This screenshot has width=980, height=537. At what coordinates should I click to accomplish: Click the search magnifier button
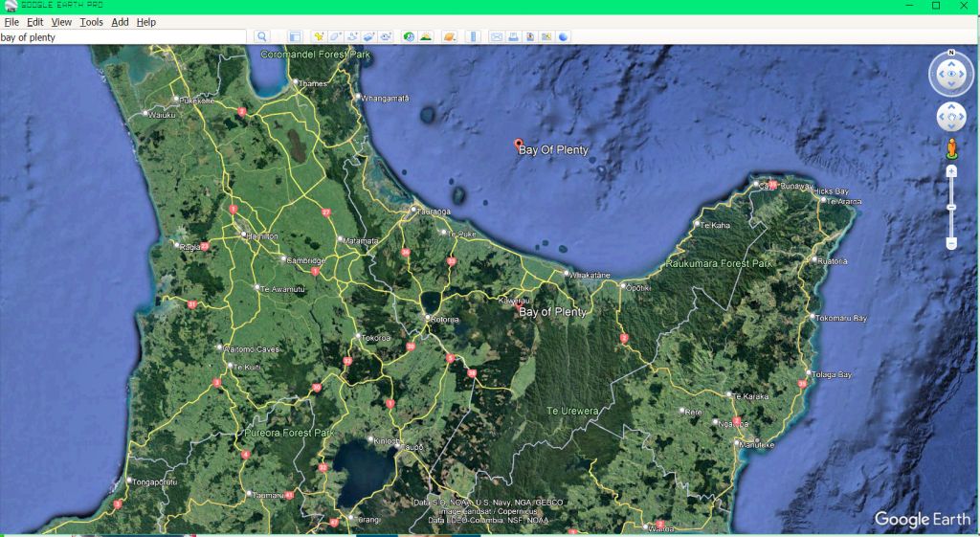click(x=262, y=36)
